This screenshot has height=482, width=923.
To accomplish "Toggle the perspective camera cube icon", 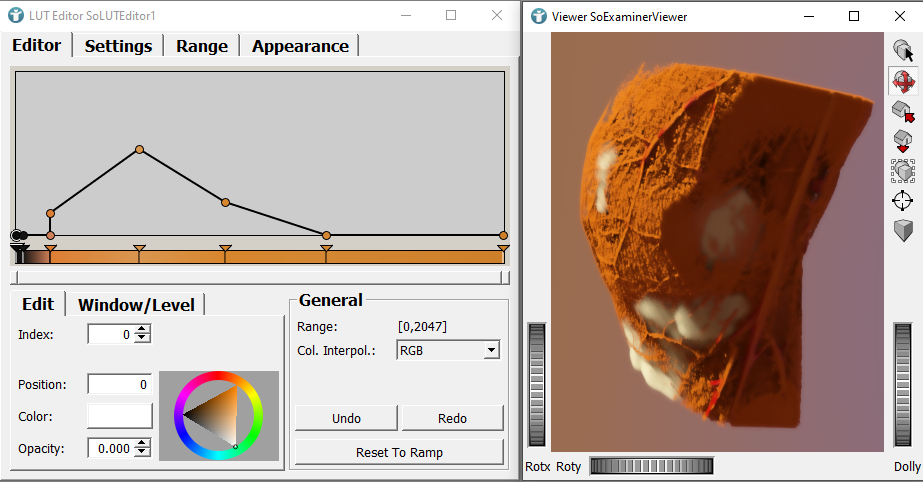I will 903,231.
